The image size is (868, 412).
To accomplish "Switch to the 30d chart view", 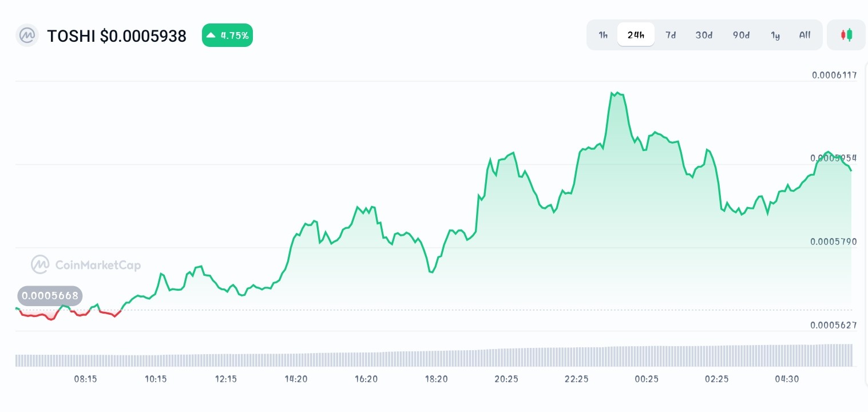I will (x=704, y=35).
